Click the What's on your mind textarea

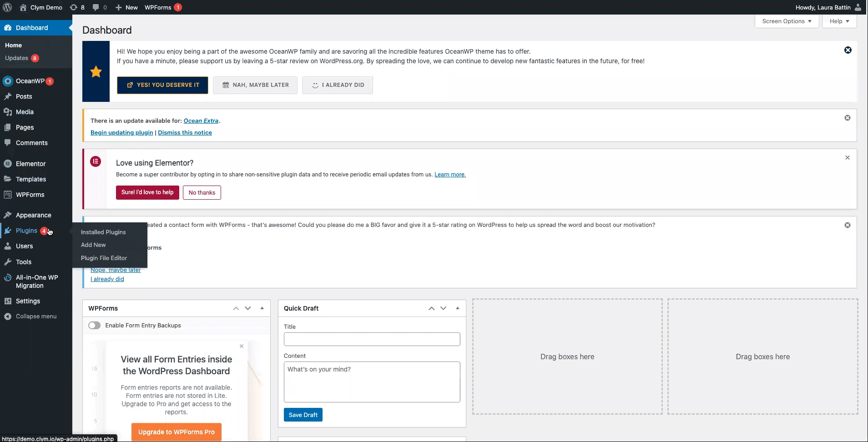[372, 382]
